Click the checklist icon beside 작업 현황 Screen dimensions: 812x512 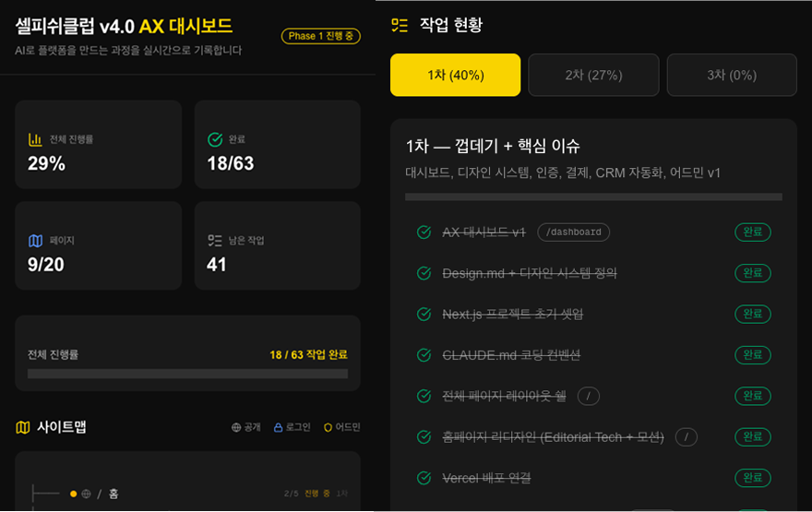tap(400, 25)
